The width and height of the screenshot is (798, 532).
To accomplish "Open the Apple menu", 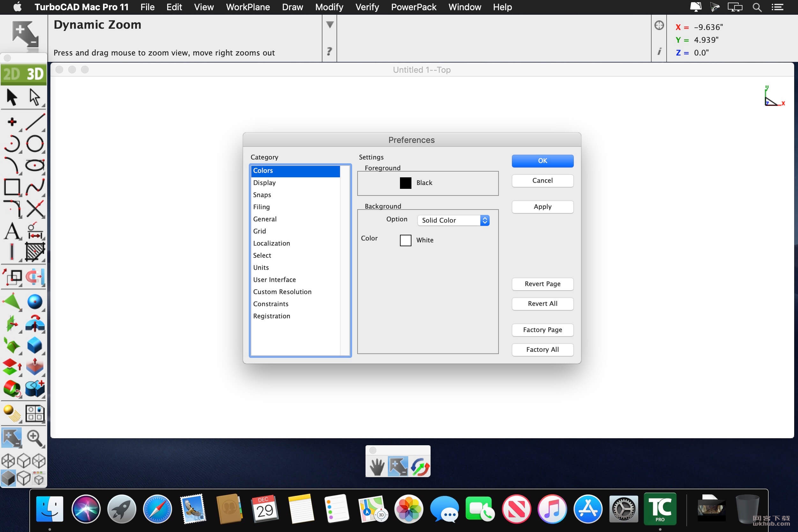I will tap(17, 7).
